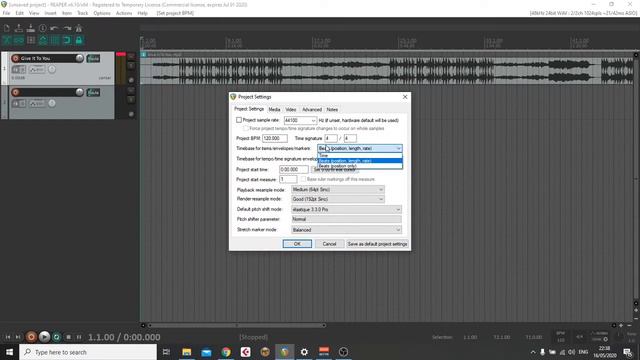The height and width of the screenshot is (360, 640).
Task: Click the horizontal arrange scrollbar
Action: pyautogui.click(x=237, y=325)
